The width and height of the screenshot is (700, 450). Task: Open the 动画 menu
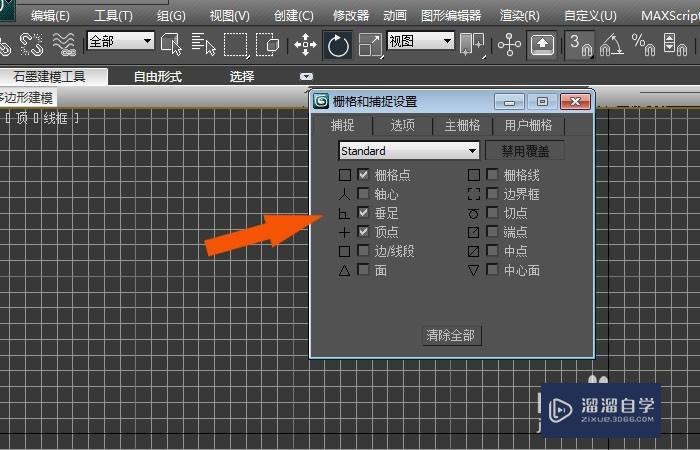(395, 16)
